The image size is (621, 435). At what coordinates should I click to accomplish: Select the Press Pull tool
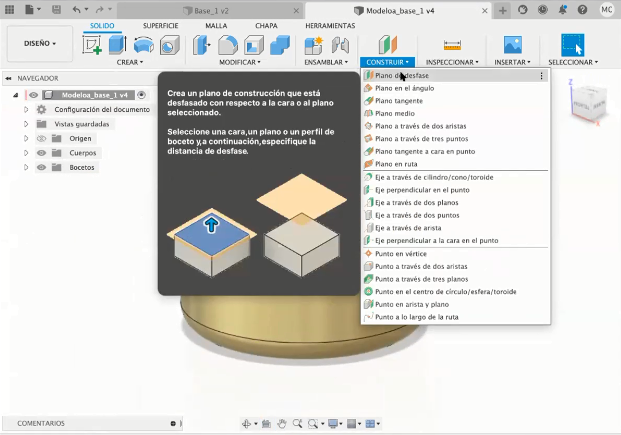click(202, 45)
